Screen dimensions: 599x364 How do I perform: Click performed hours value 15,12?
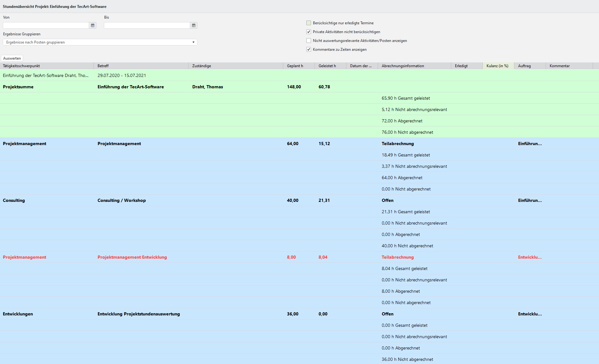324,144
